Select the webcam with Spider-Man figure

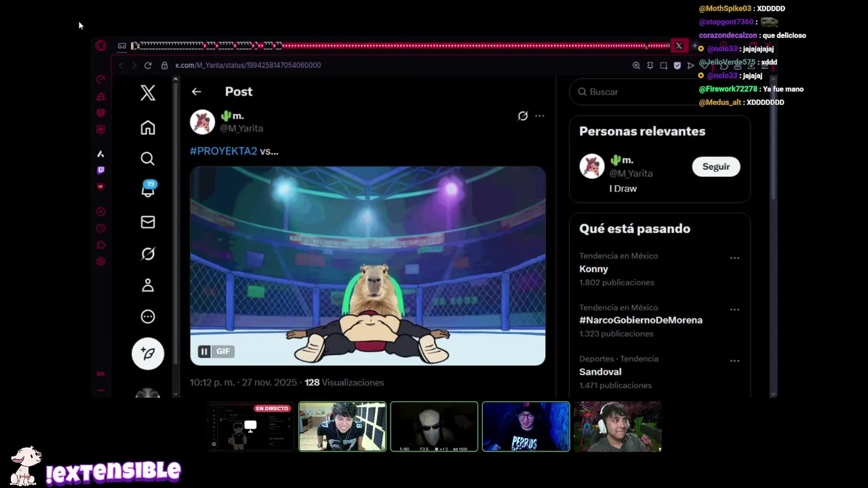click(617, 426)
